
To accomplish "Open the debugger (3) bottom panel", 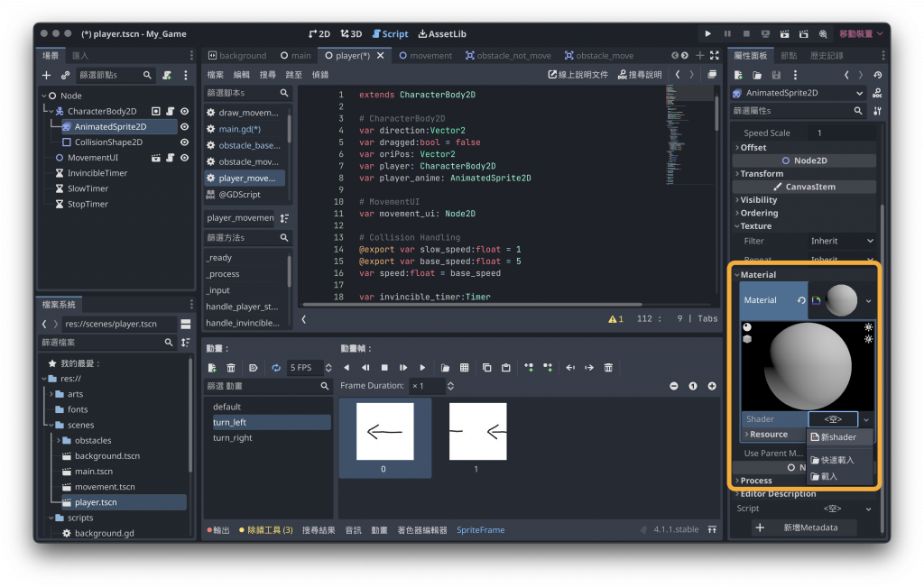I will tap(266, 530).
